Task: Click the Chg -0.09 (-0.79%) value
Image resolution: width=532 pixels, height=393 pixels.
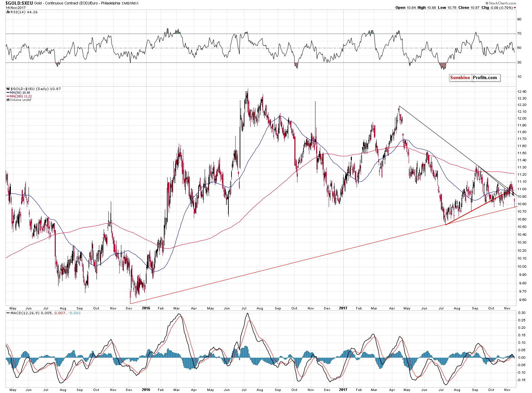Action: pyautogui.click(x=497, y=7)
